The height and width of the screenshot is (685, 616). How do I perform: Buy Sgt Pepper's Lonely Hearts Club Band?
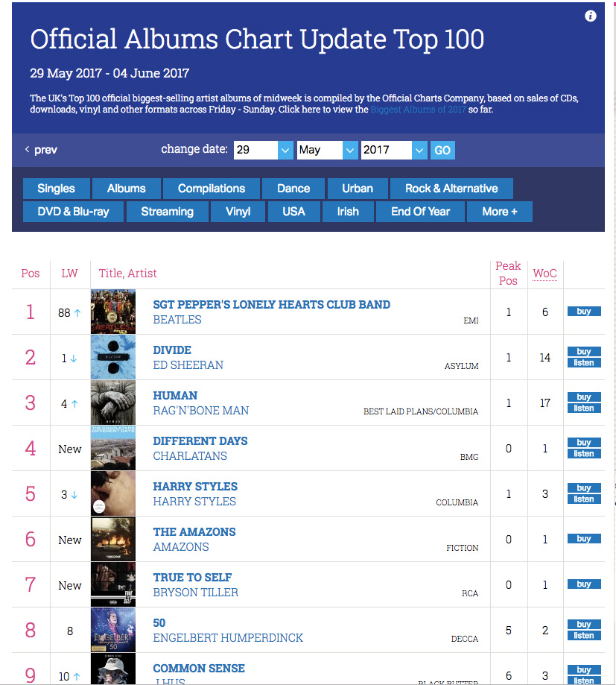click(584, 311)
